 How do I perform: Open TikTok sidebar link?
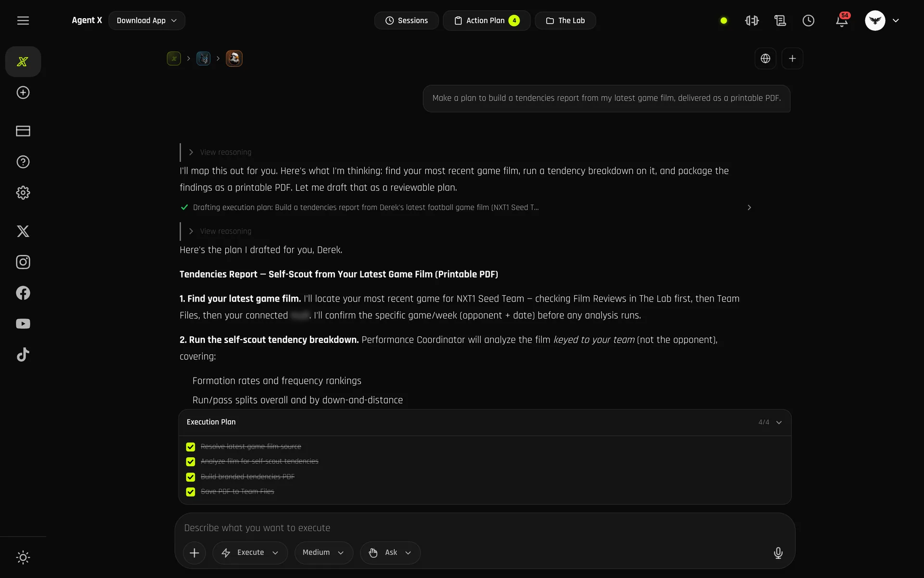tap(23, 355)
